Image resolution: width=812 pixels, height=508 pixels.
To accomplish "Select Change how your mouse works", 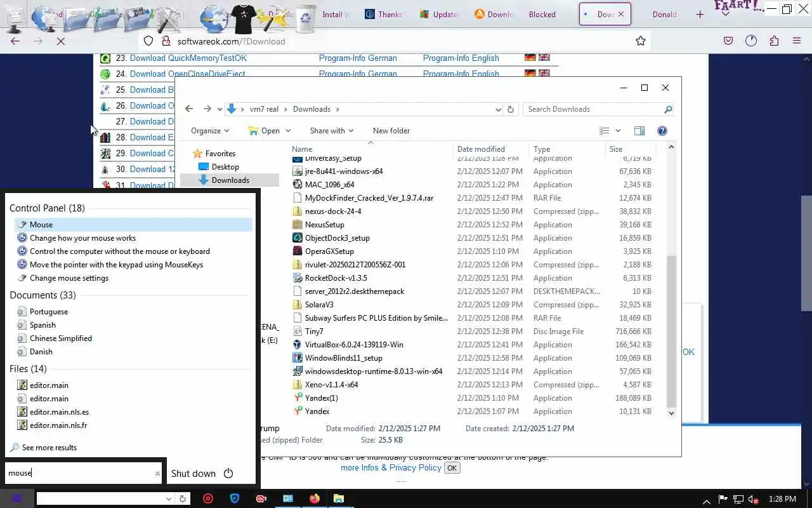I will (82, 238).
